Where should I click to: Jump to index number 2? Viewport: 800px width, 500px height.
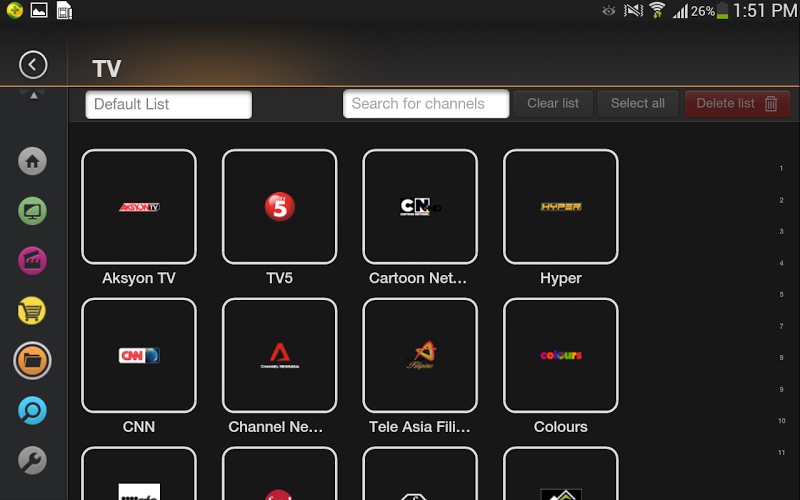[x=781, y=200]
